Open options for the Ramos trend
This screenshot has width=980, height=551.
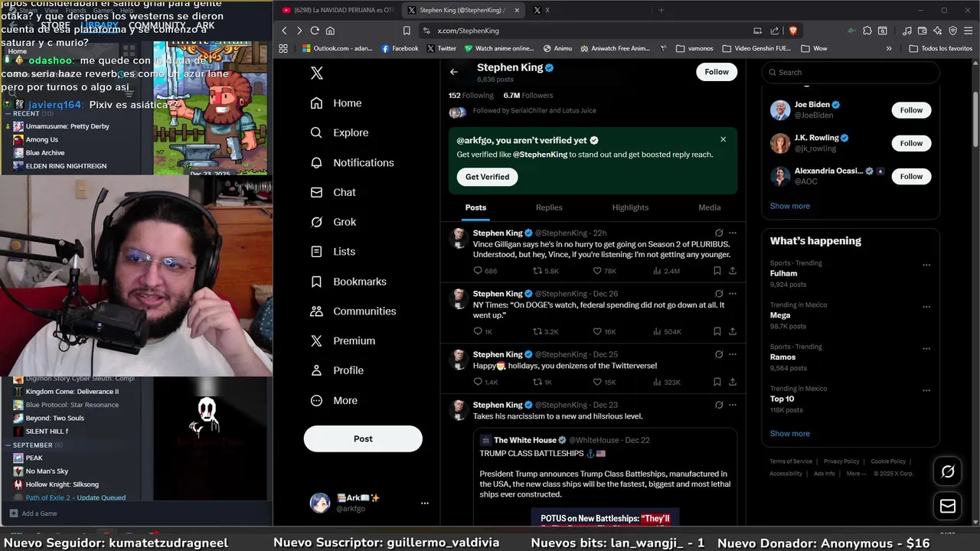click(x=926, y=348)
